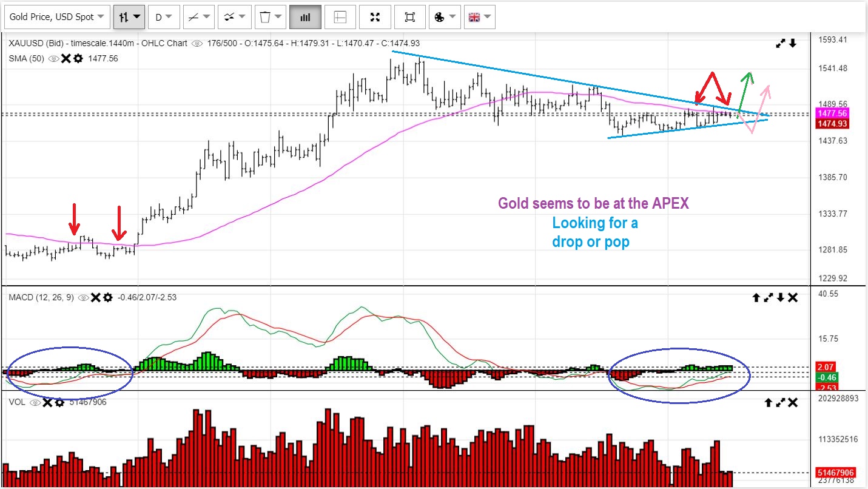Image resolution: width=868 pixels, height=489 pixels.
Task: Click the 15.75 MACD axis label
Action: (829, 339)
